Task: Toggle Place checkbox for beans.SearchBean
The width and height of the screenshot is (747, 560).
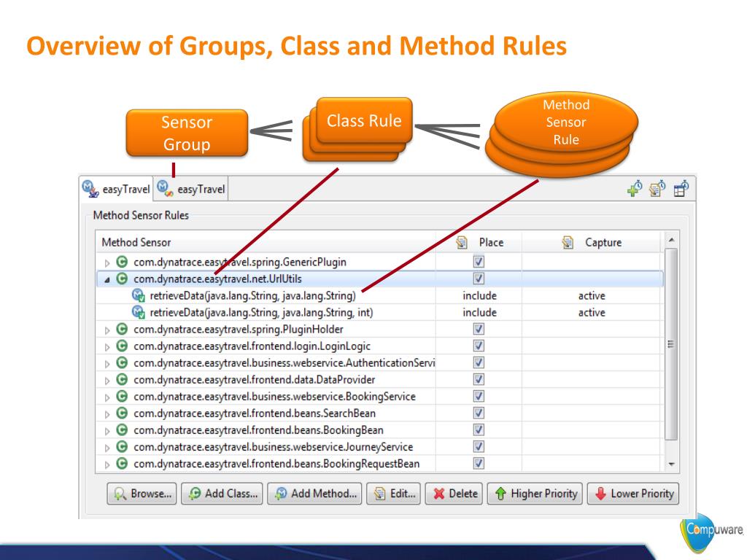Action: point(479,413)
